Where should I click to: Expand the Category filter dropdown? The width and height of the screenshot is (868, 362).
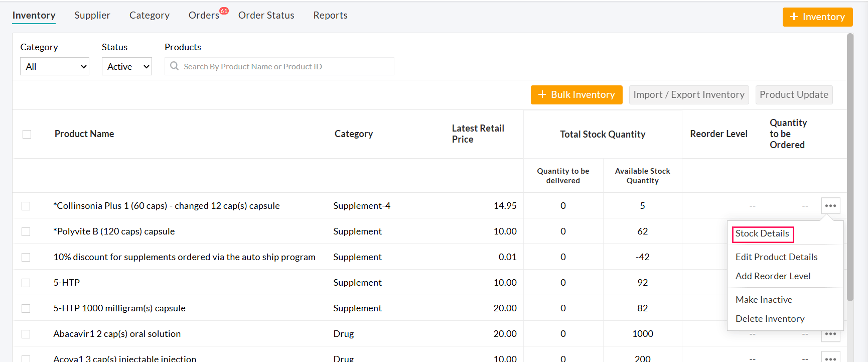point(55,66)
